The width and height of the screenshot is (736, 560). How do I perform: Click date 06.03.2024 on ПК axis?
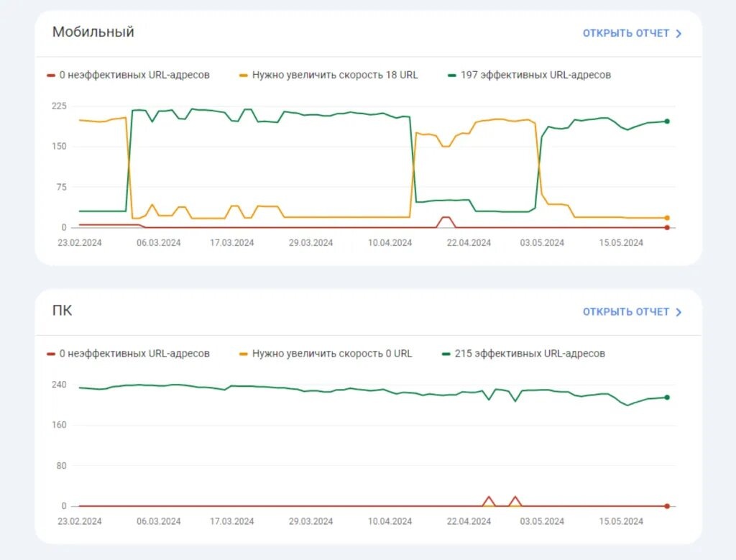(x=159, y=521)
